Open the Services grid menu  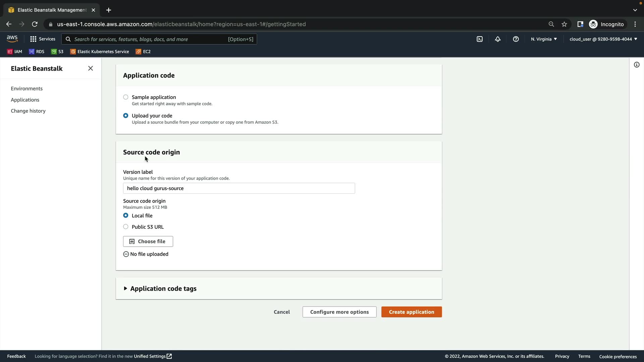coord(43,39)
